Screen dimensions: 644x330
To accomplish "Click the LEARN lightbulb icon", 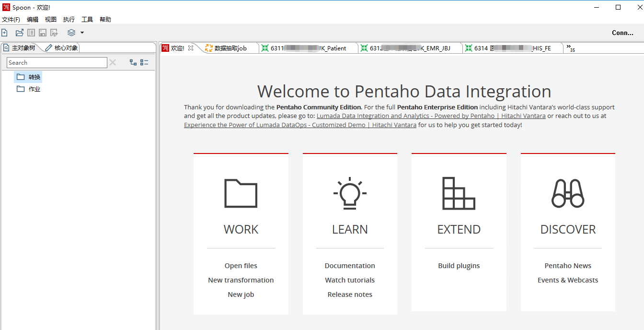I will [350, 193].
